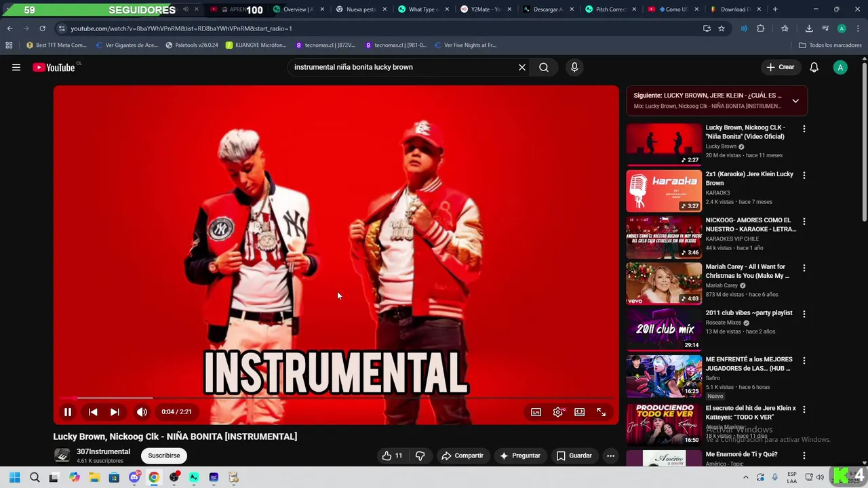Go back with the browser back arrow
Screen dimensions: 868x488
pos(9,28)
